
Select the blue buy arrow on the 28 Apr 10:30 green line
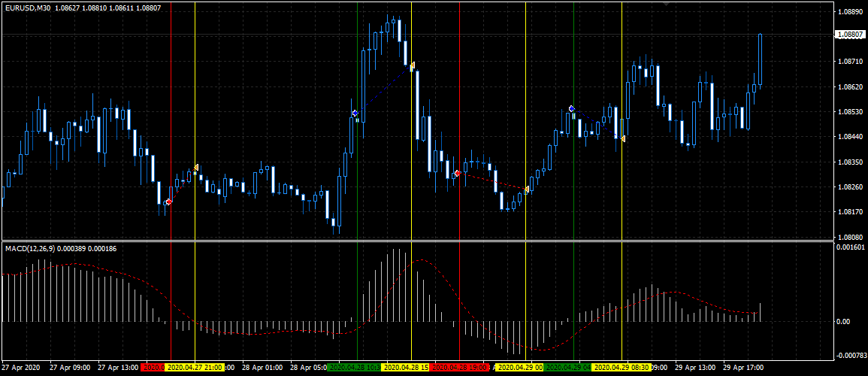point(355,113)
